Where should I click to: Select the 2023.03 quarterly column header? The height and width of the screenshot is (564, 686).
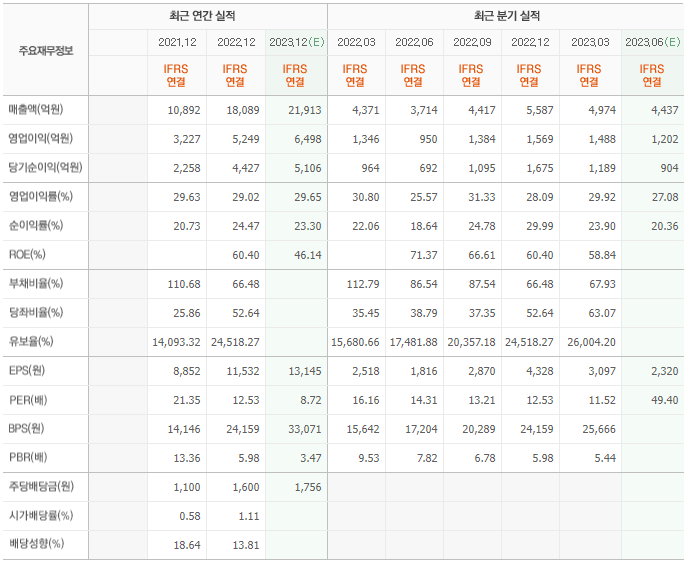tap(590, 42)
